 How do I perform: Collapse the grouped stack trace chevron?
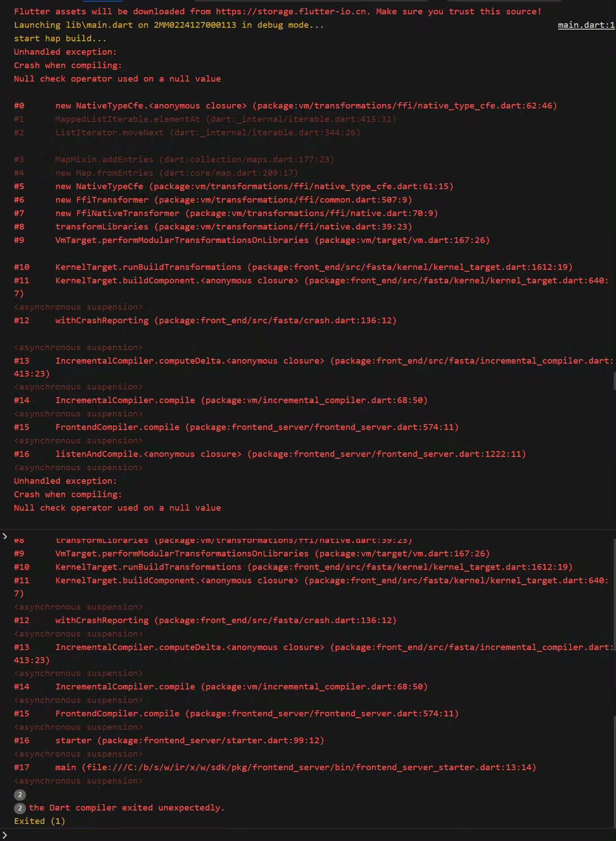pos(5,536)
